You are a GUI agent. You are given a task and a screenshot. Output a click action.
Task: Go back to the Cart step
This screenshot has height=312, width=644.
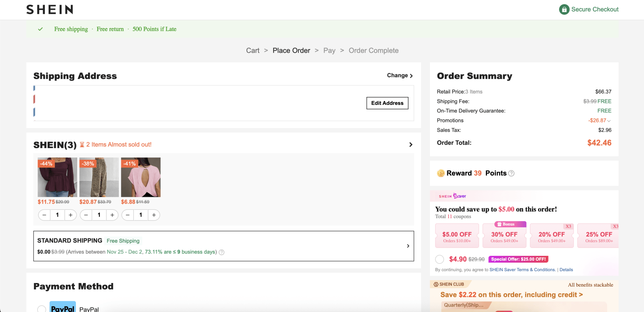pos(253,50)
